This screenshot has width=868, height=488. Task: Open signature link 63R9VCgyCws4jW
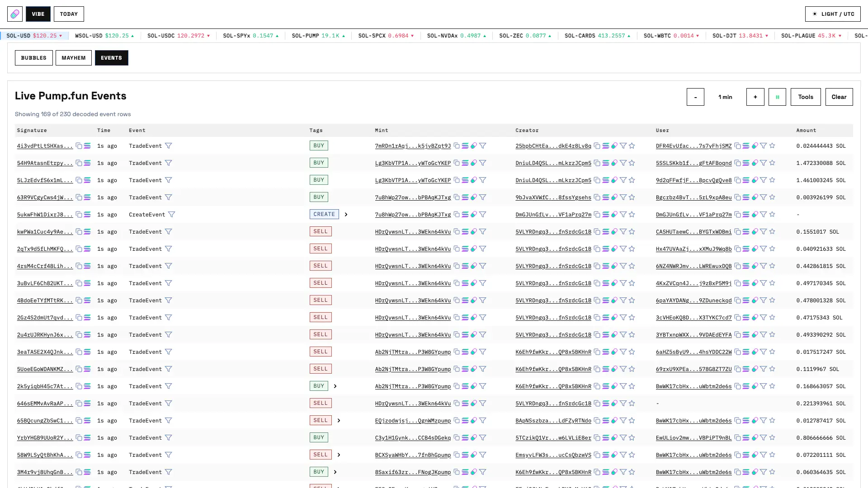coord(45,197)
